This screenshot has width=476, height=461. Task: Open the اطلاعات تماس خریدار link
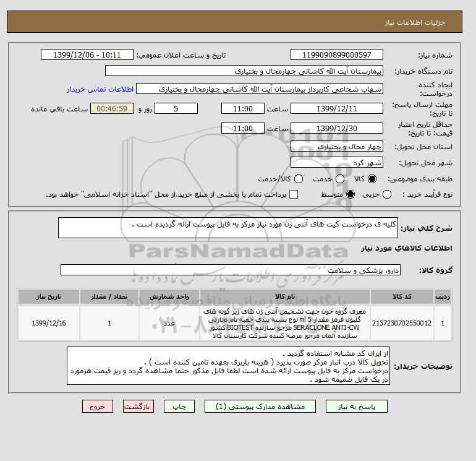(x=100, y=89)
